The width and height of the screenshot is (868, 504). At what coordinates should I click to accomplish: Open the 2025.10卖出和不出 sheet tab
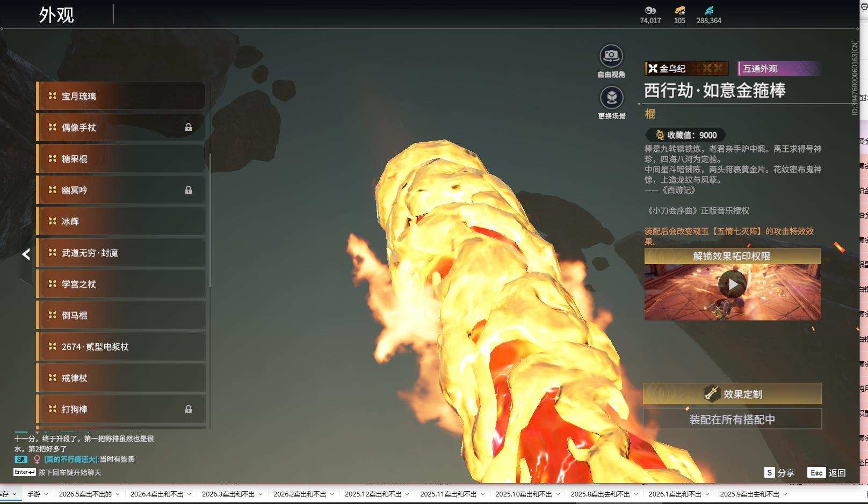524,494
